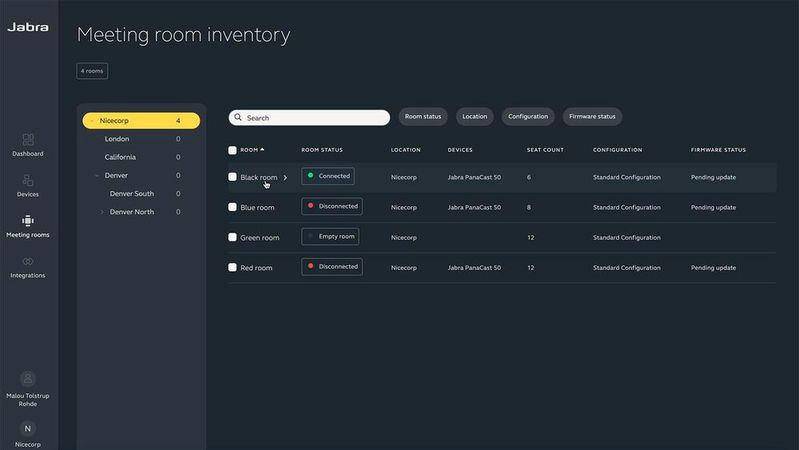Collapse the Nicecorp tree node
This screenshot has height=450, width=799.
click(92, 121)
